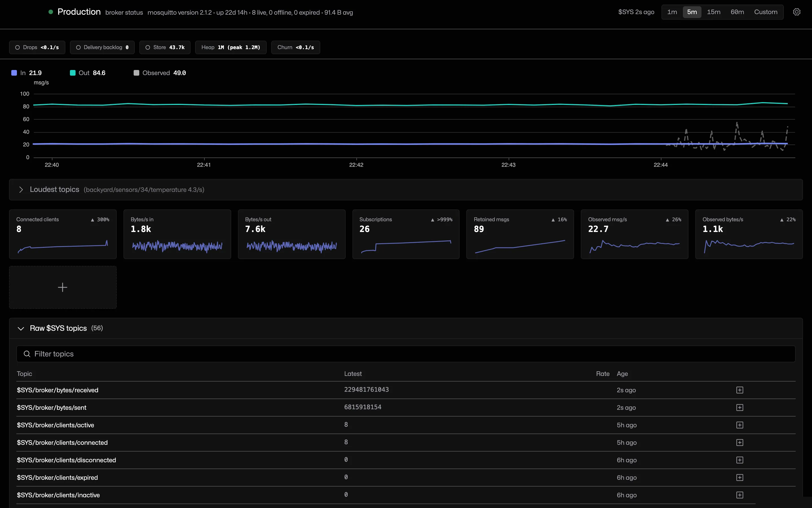812x508 pixels.
Task: Select $SYS/broker/clients/inactive row
Action: tap(406, 495)
